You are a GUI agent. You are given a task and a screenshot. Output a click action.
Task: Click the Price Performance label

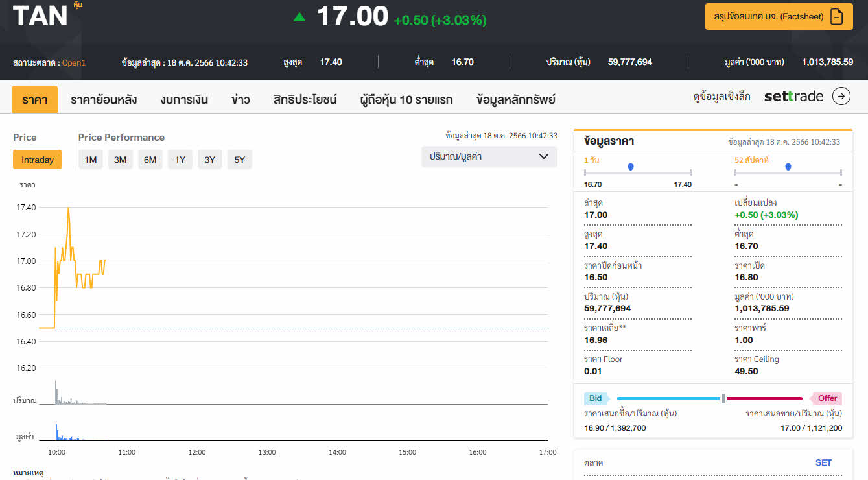[x=121, y=138]
